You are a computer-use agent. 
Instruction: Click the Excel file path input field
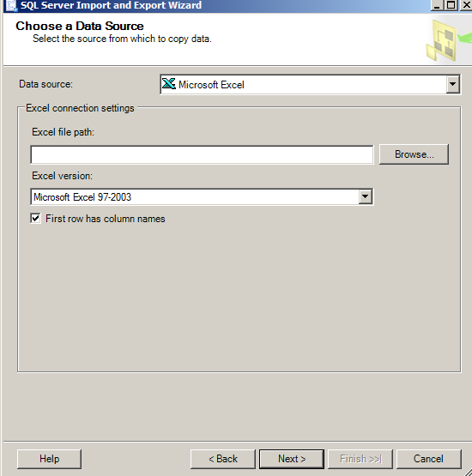click(202, 155)
